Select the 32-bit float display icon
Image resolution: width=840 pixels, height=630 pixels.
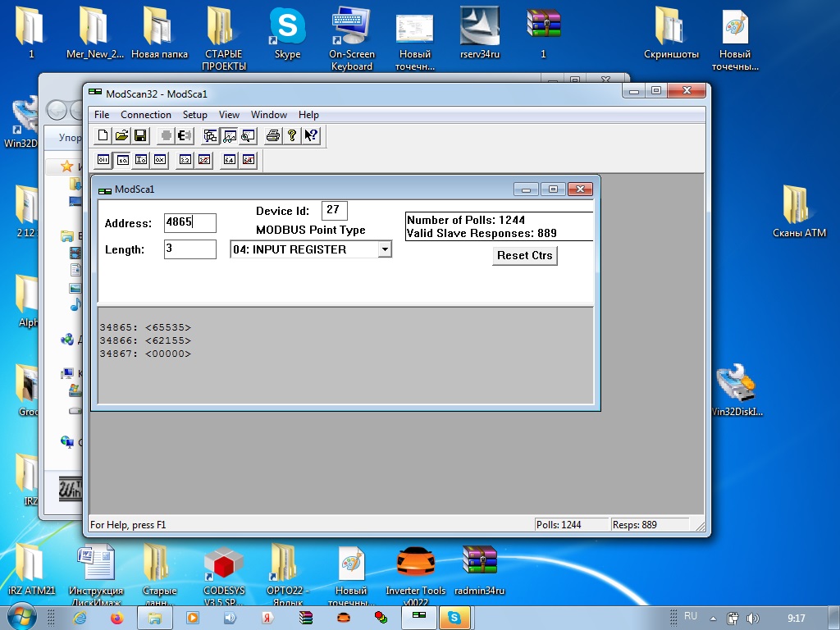pos(185,160)
